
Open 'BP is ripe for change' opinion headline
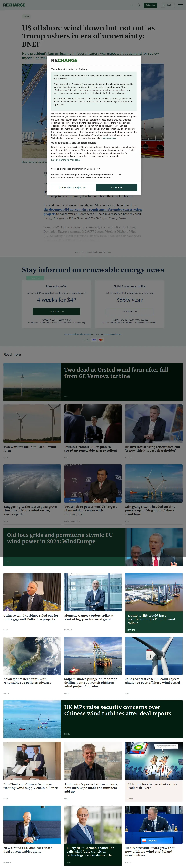(152, 786)
